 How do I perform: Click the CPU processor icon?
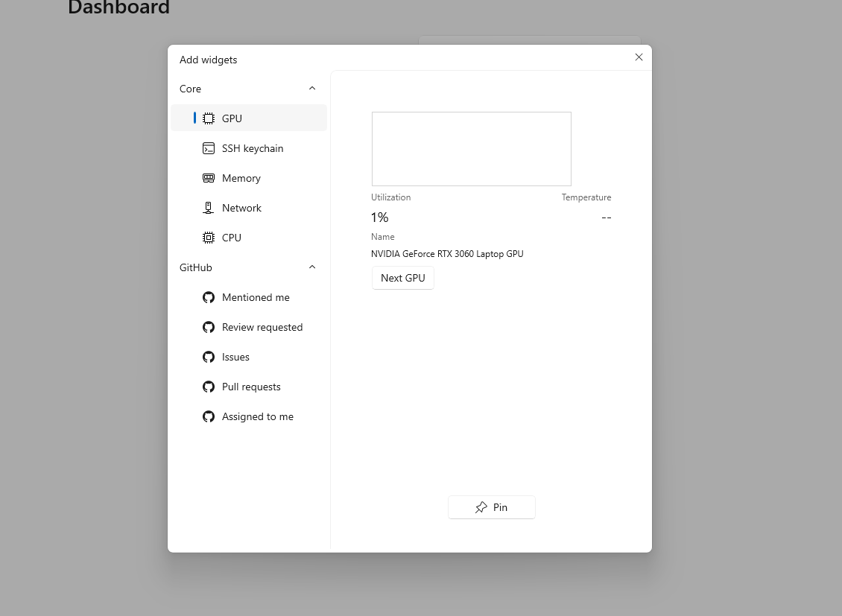(209, 238)
